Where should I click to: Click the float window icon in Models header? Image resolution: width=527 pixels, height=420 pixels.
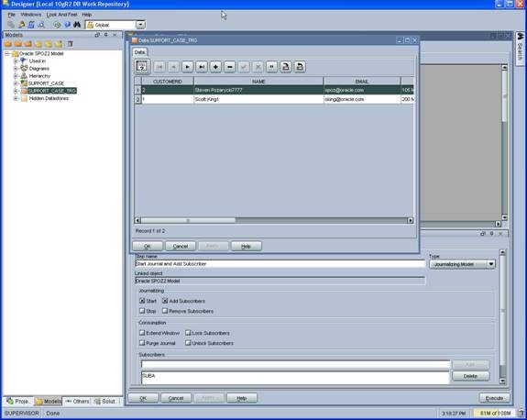point(97,35)
